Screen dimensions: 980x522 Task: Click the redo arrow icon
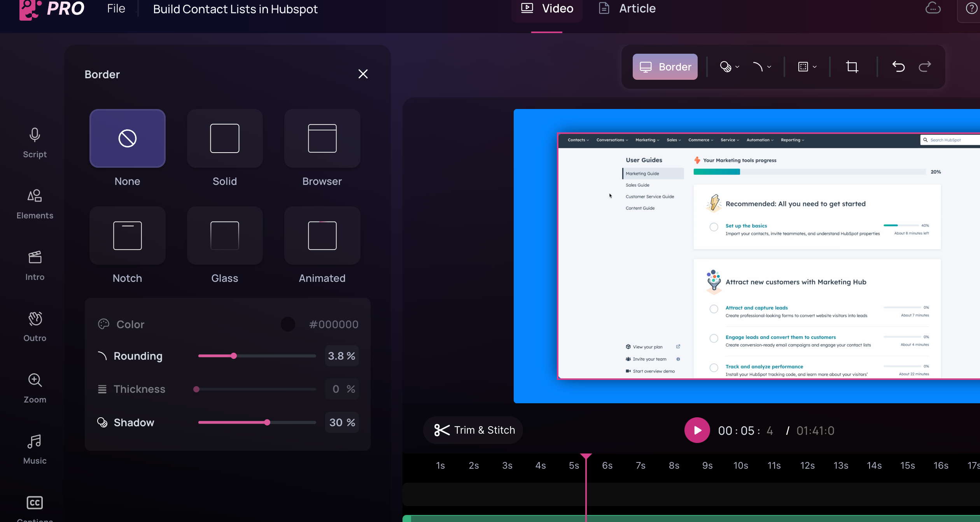coord(925,67)
